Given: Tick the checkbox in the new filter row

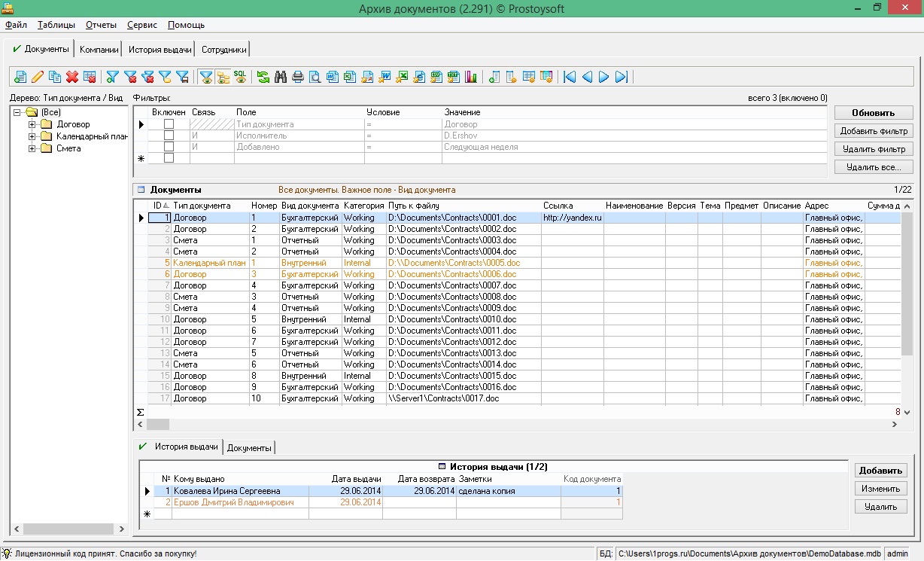Looking at the screenshot, I should pyautogui.click(x=169, y=158).
